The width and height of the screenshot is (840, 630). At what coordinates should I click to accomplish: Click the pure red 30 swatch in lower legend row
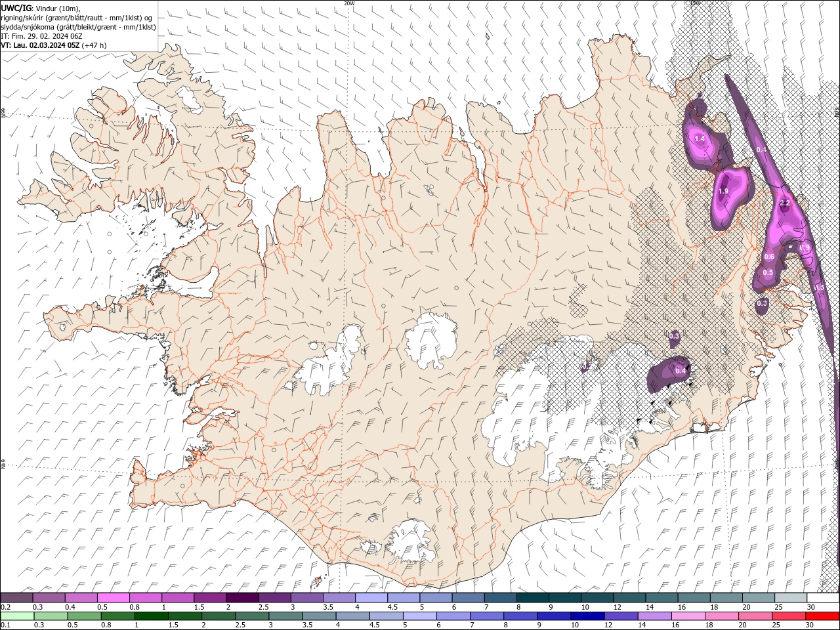pyautogui.click(x=823, y=616)
